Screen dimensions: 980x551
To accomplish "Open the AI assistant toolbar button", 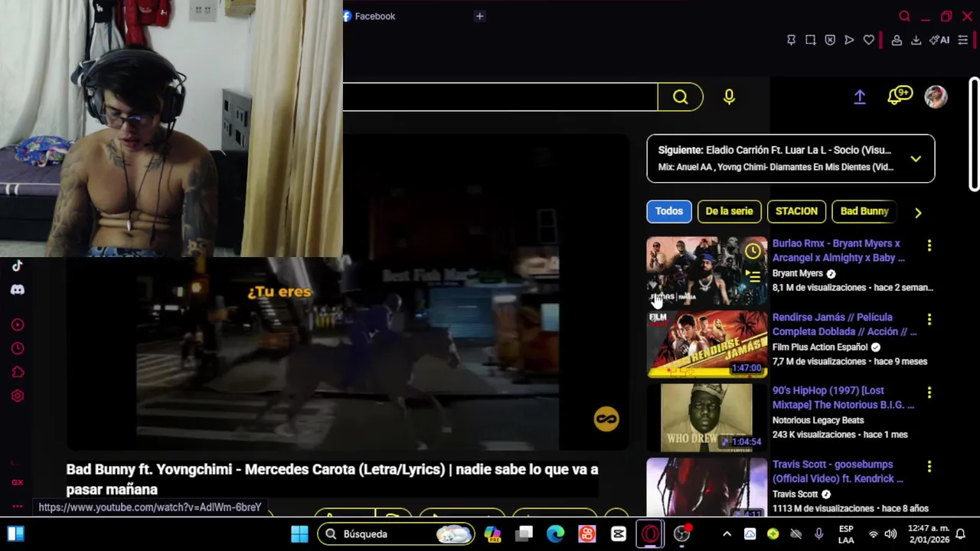I will (939, 40).
